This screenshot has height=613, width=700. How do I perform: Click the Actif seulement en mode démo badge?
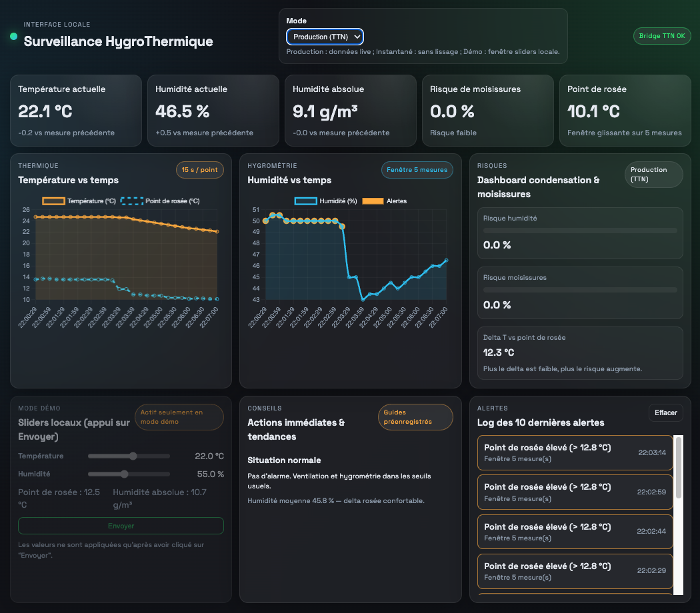click(179, 417)
